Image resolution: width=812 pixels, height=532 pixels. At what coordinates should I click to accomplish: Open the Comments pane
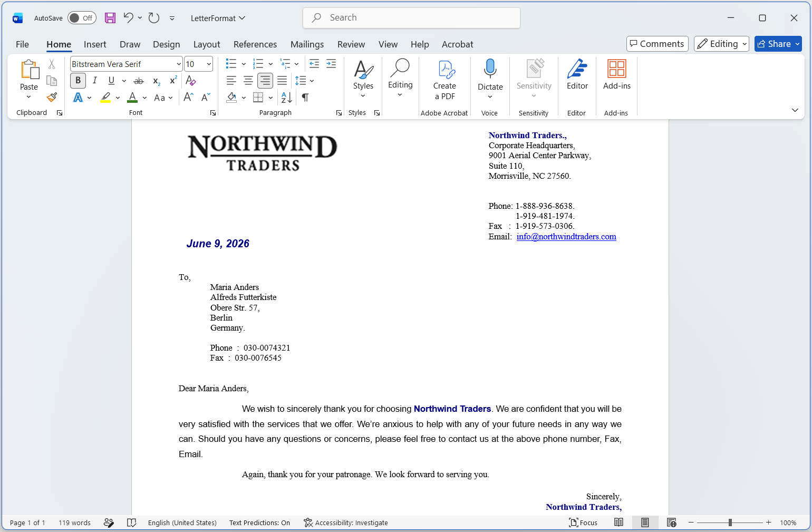657,44
